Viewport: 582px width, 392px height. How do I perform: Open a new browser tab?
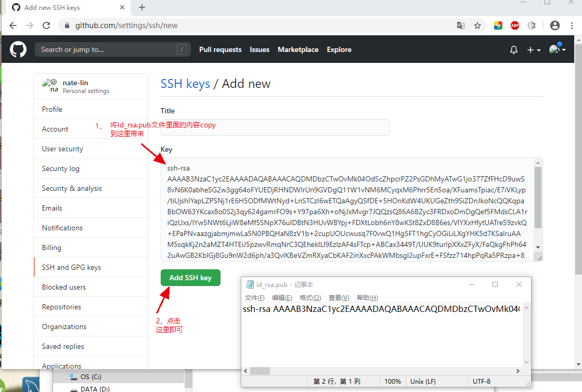point(142,7)
